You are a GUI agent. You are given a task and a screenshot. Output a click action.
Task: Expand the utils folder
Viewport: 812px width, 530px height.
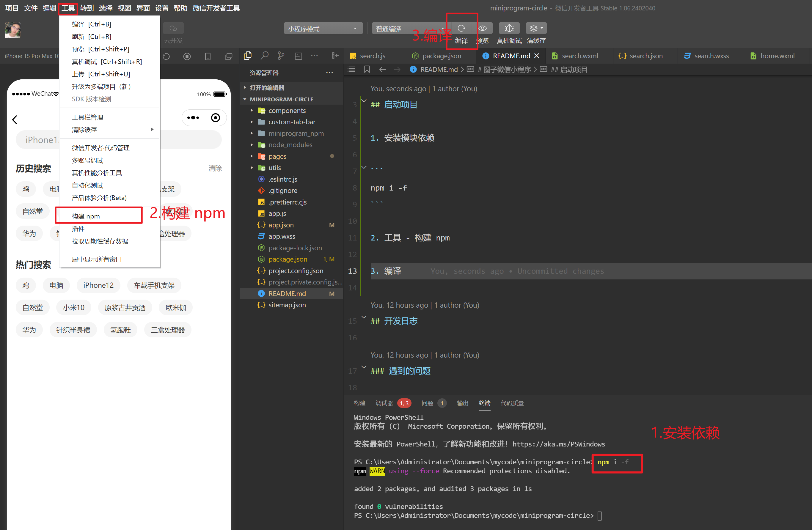(252, 167)
